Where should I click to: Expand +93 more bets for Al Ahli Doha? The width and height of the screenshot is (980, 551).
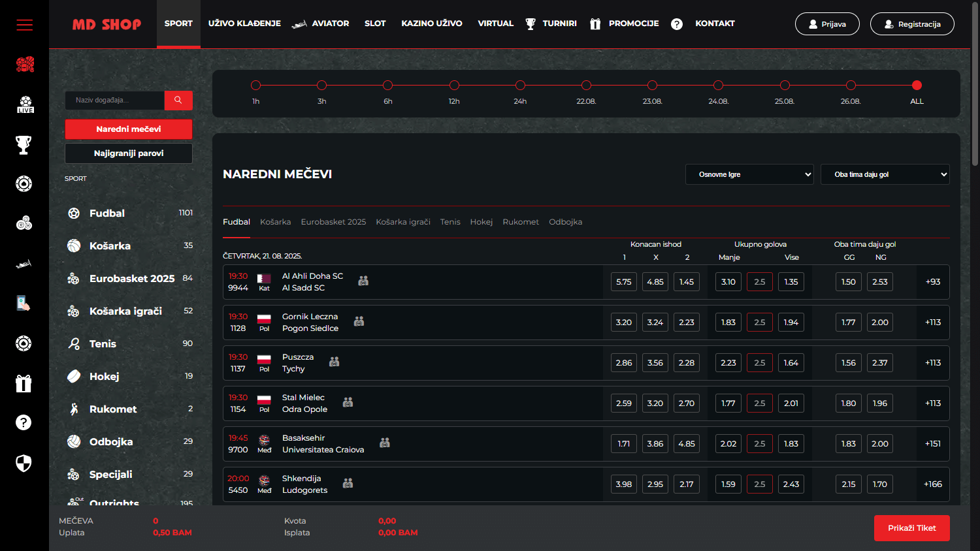(x=932, y=282)
